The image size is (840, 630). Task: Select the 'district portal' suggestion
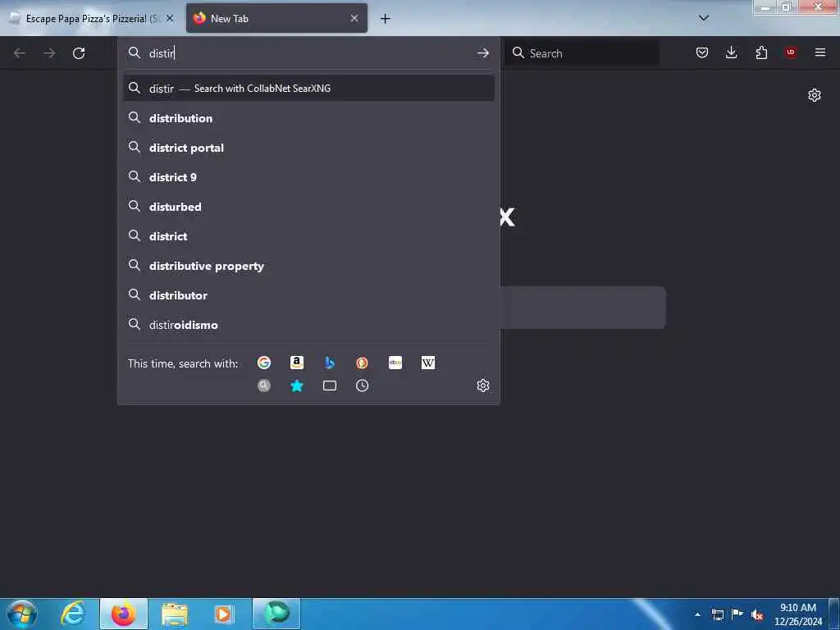pyautogui.click(x=309, y=148)
